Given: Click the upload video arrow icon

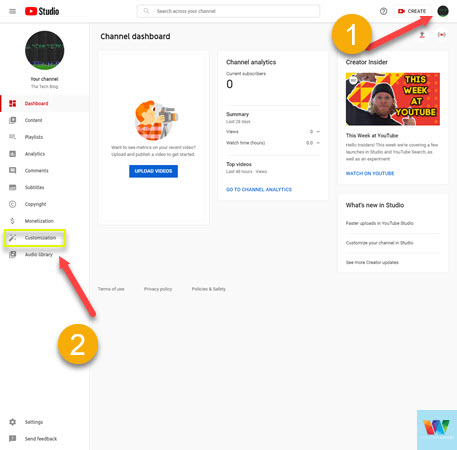Looking at the screenshot, I should coord(422,35).
